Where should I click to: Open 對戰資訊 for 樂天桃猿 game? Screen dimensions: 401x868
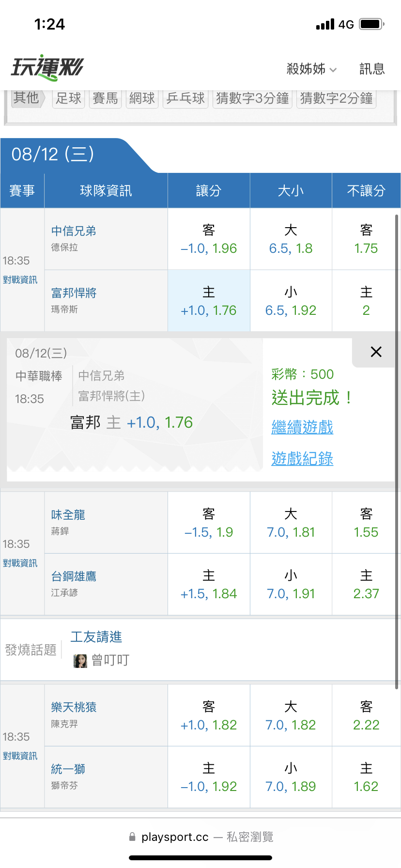20,756
